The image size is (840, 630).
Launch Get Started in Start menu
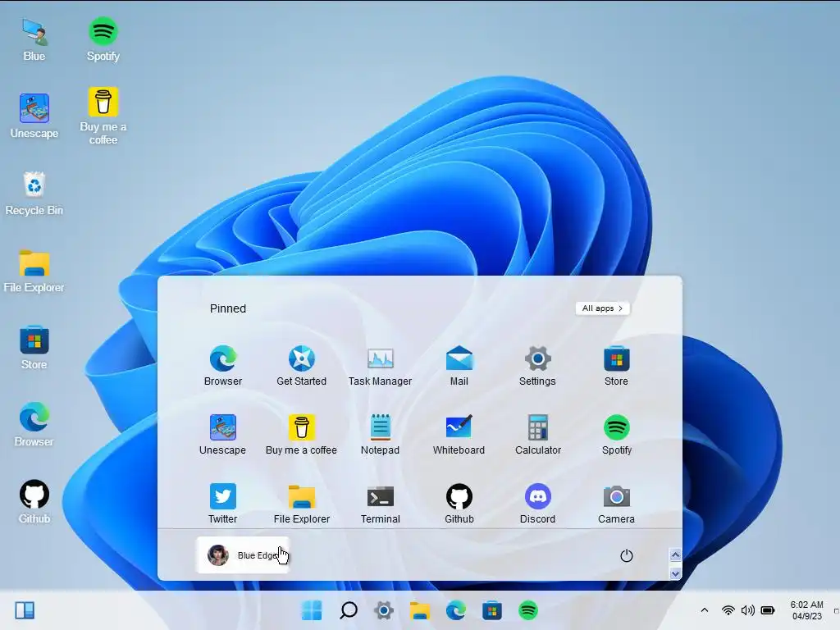(302, 366)
